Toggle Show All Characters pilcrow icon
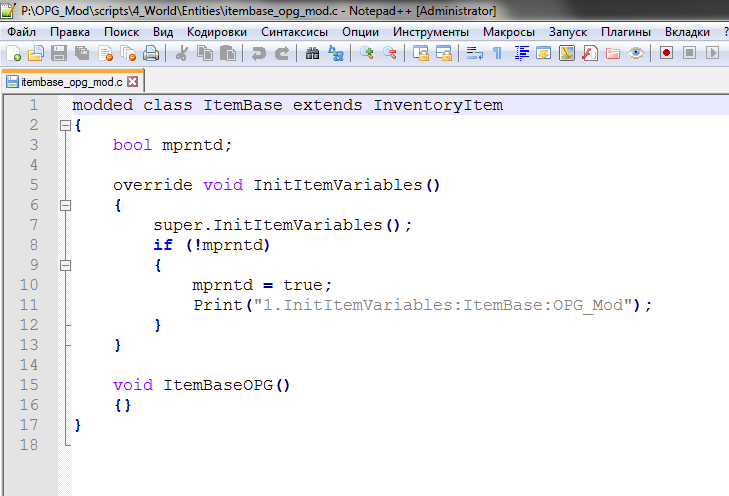Viewport: 729px width, 496px height. point(497,53)
